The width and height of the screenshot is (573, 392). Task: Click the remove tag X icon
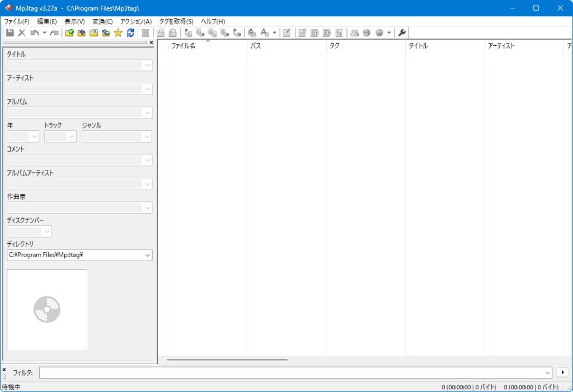(x=22, y=33)
